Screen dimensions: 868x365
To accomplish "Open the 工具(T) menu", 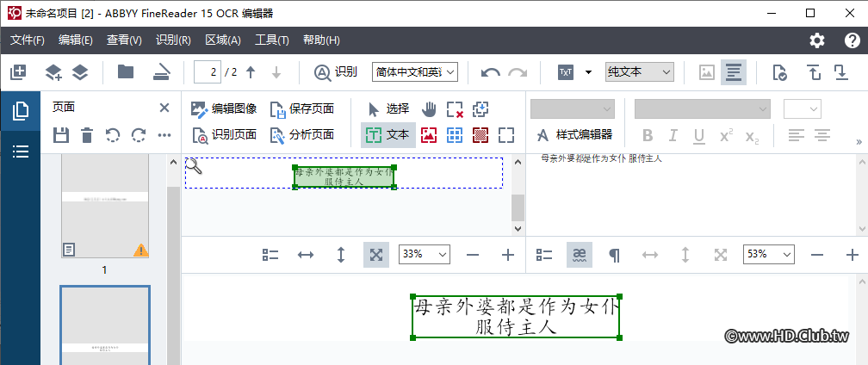I will coord(272,40).
